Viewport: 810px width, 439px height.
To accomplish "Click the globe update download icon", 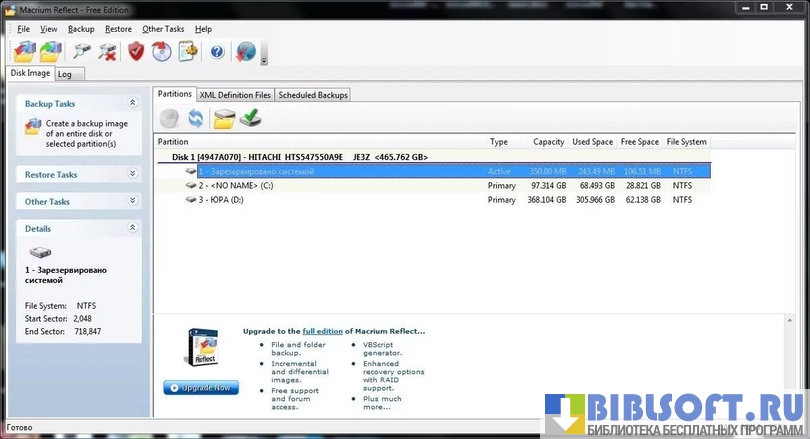I will (245, 51).
